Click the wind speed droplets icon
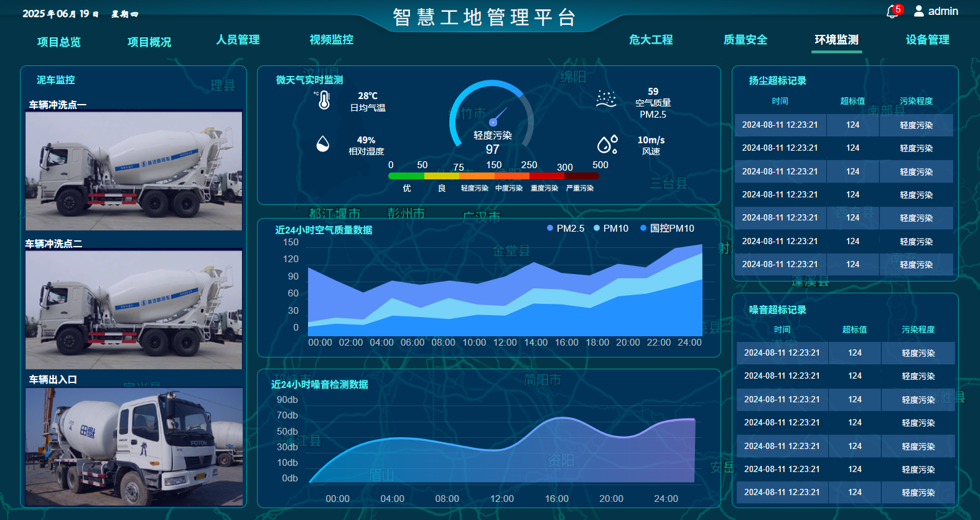 tap(607, 144)
